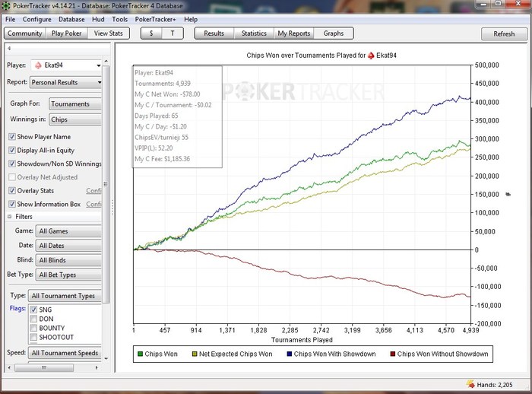
Task: Click the percent marker beside the graph axis
Action: pos(508,194)
